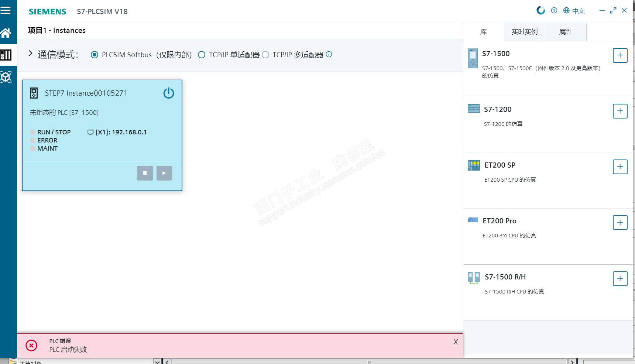
Task: Maximize the S7-PLCSIM window
Action: [x=613, y=10]
